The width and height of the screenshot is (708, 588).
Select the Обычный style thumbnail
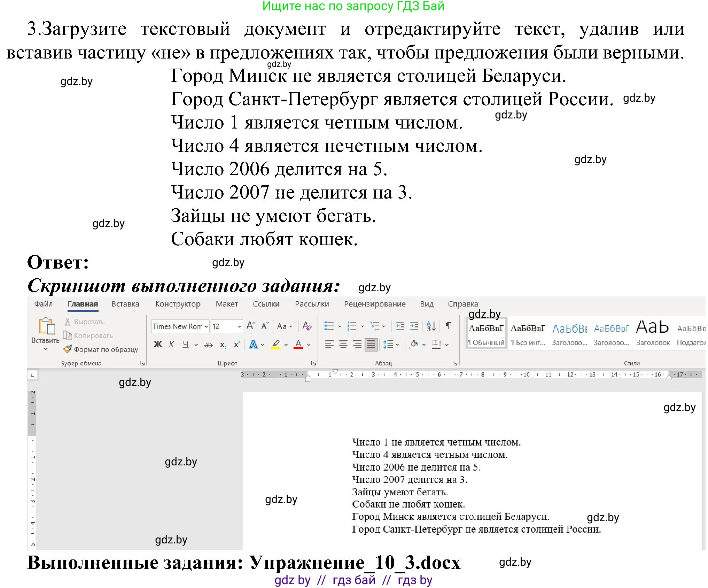486,333
